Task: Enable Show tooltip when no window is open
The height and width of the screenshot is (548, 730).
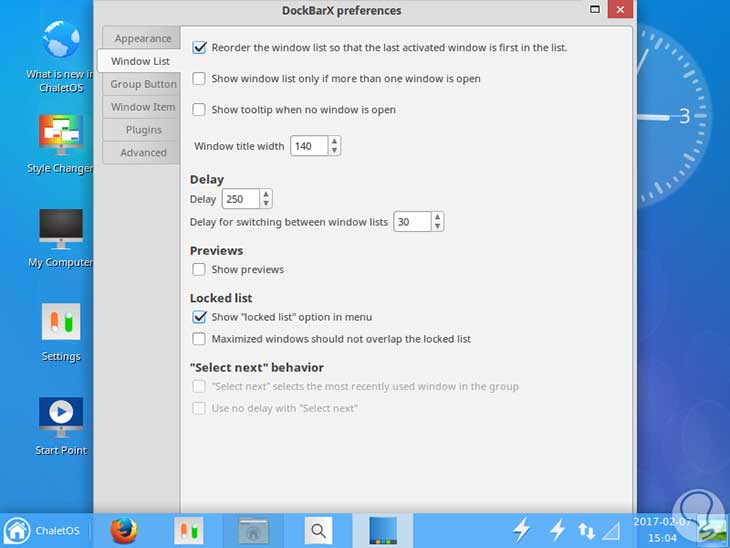Action: (x=199, y=110)
